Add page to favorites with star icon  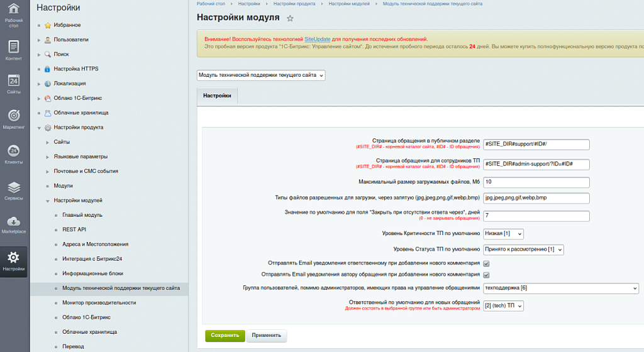tap(290, 19)
